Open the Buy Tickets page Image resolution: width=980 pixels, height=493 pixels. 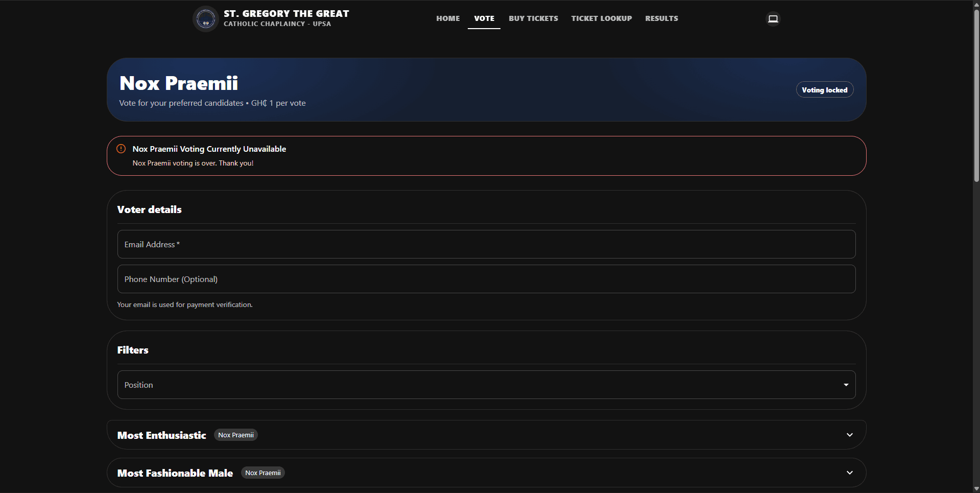pos(533,18)
